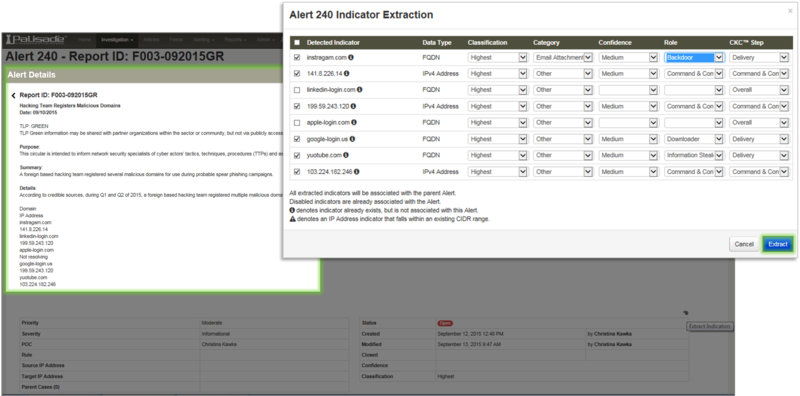
Task: Open the Alerting menu in the navbar
Action: pos(204,39)
